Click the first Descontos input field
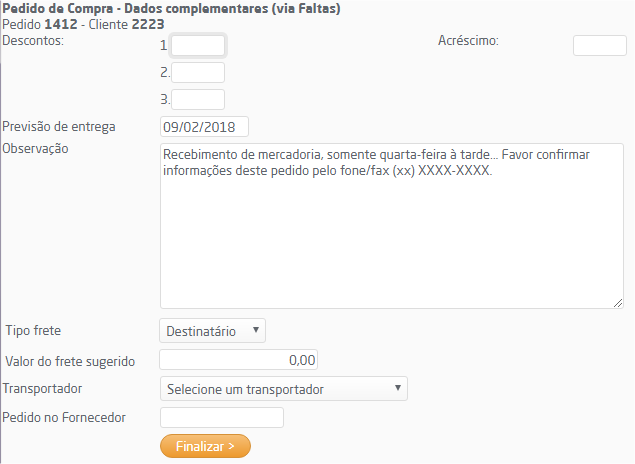The width and height of the screenshot is (635, 464). point(198,45)
